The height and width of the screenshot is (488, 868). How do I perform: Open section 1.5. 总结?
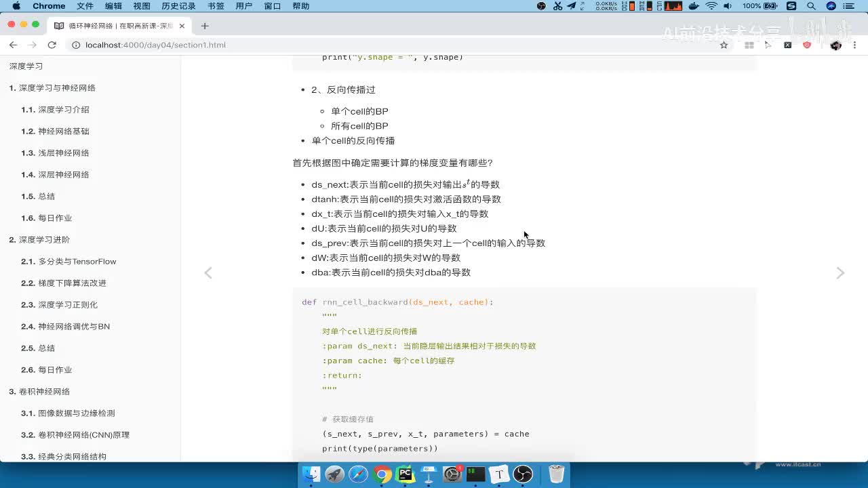click(x=38, y=197)
